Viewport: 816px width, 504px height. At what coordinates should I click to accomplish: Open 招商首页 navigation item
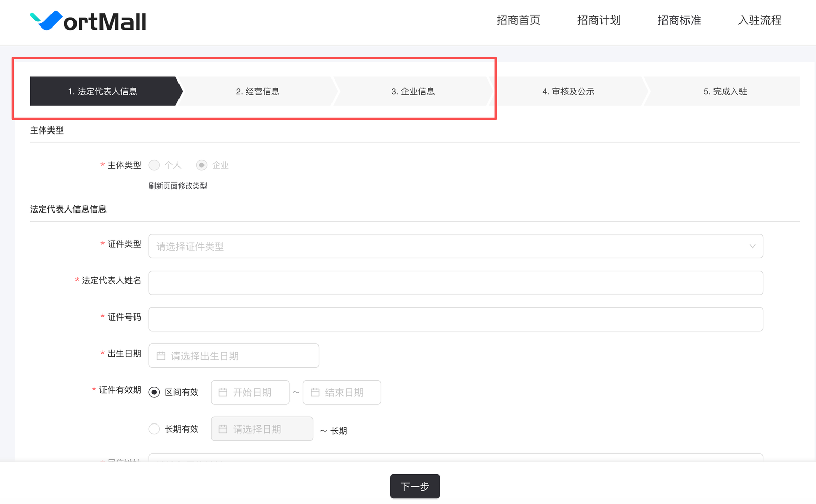click(518, 20)
